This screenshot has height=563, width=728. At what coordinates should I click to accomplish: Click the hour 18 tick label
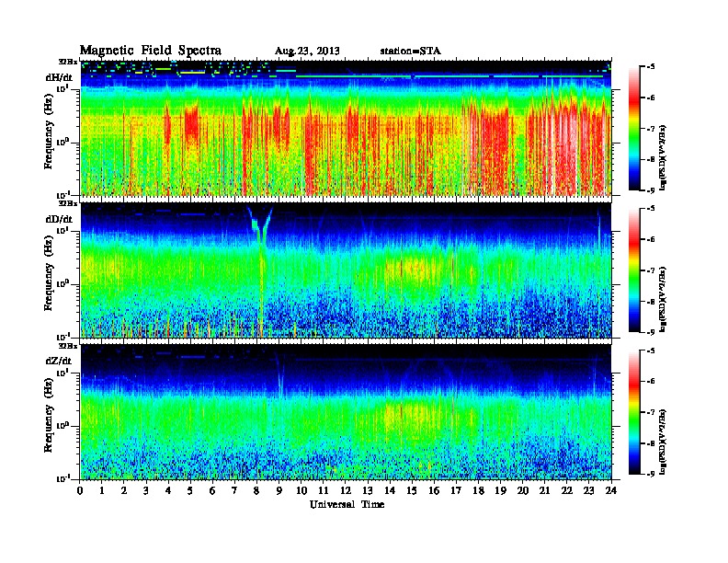click(478, 490)
